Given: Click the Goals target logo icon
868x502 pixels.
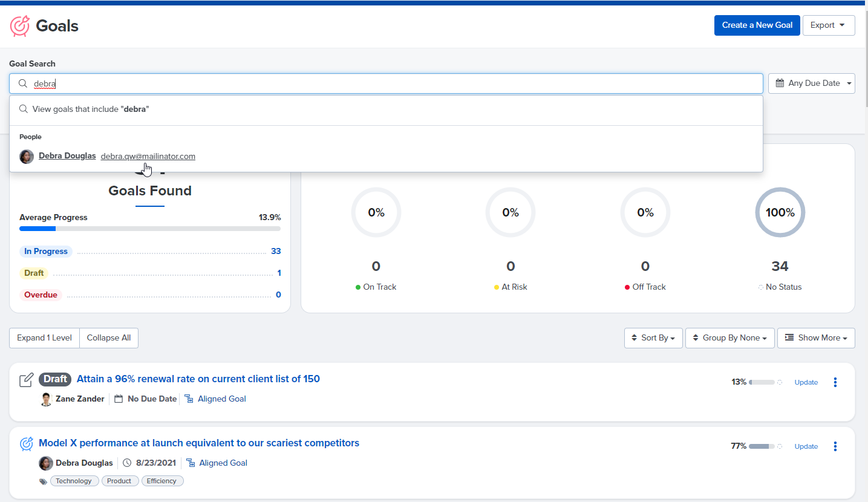Looking at the screenshot, I should (20, 26).
